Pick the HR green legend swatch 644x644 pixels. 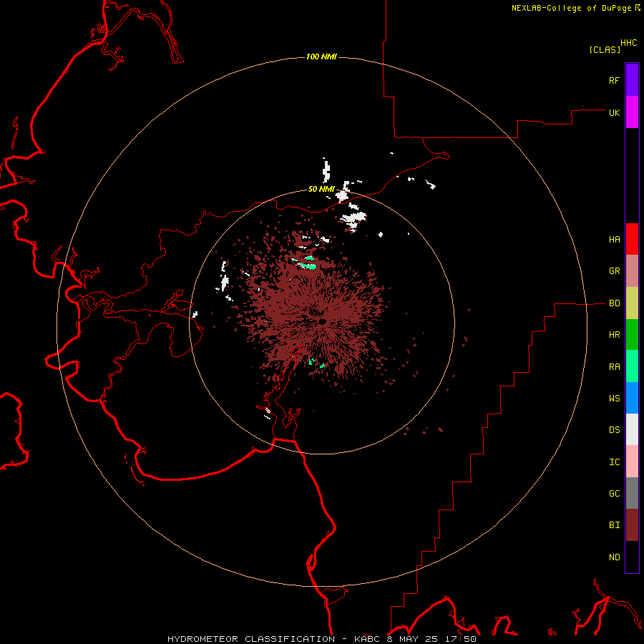point(632,334)
